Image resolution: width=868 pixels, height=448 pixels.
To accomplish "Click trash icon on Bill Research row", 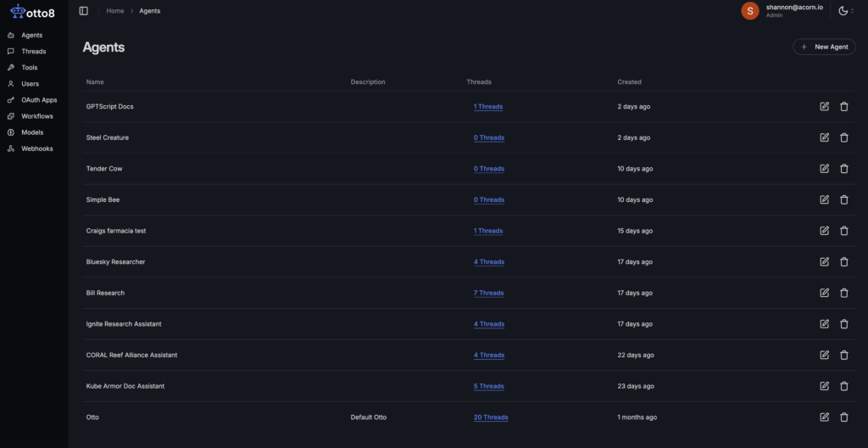I will tap(843, 293).
